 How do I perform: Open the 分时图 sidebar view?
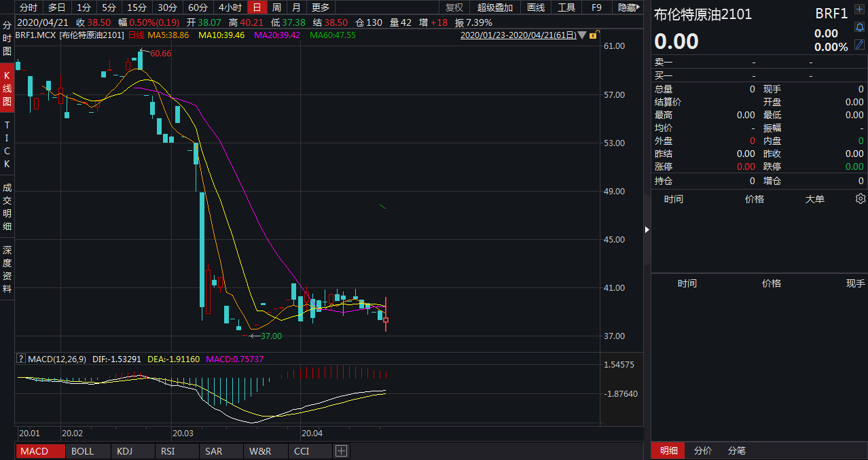pyautogui.click(x=7, y=37)
